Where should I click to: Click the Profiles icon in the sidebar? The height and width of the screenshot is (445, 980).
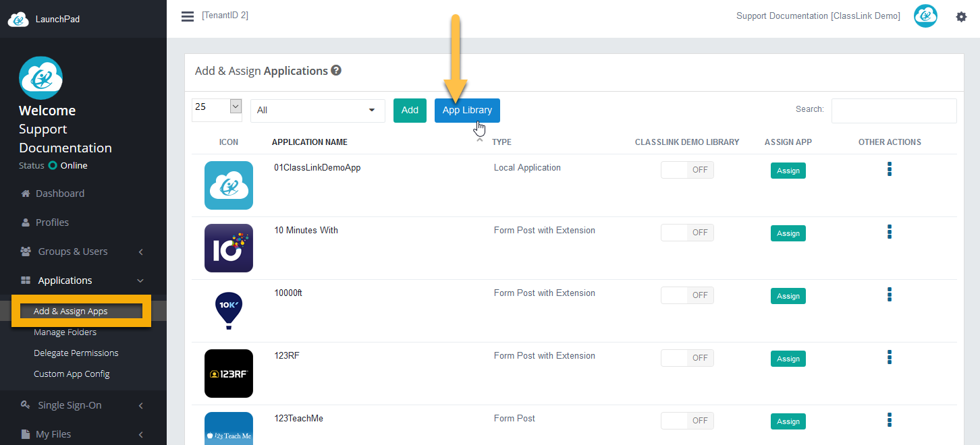[x=24, y=222]
